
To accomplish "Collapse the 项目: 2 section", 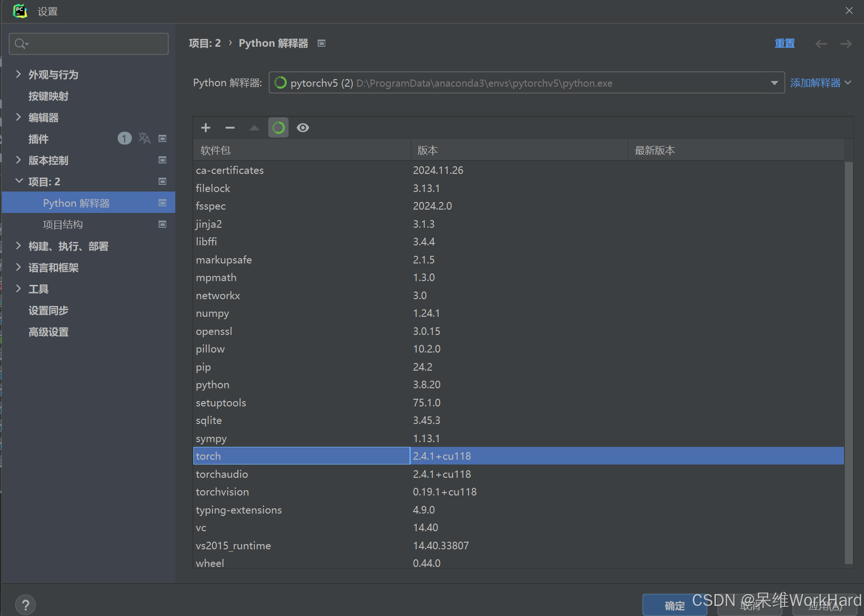I will coord(19,181).
